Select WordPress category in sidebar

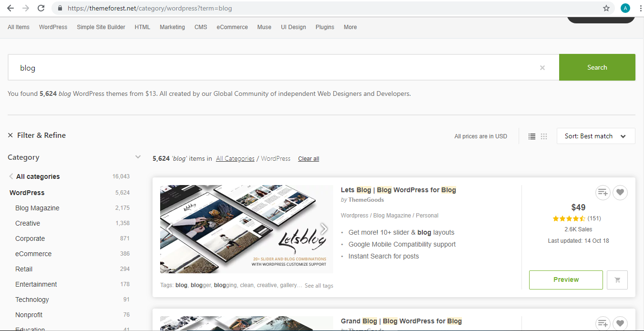27,193
